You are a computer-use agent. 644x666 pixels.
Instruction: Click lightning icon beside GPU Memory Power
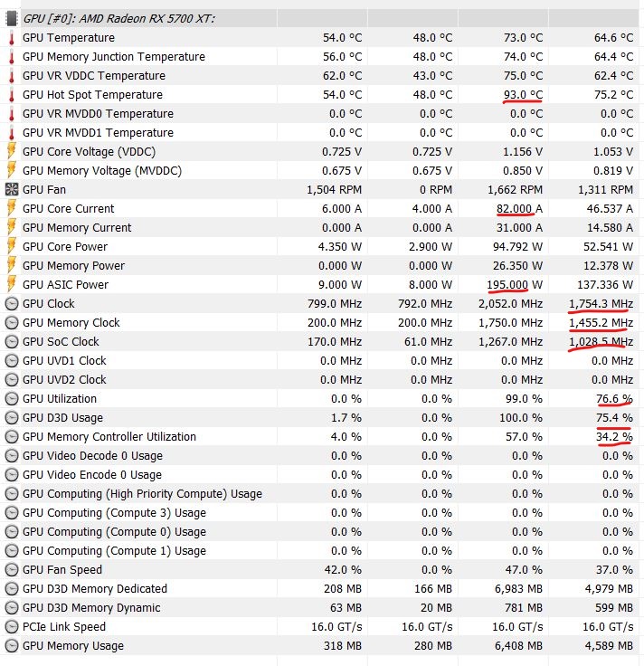coord(12,265)
